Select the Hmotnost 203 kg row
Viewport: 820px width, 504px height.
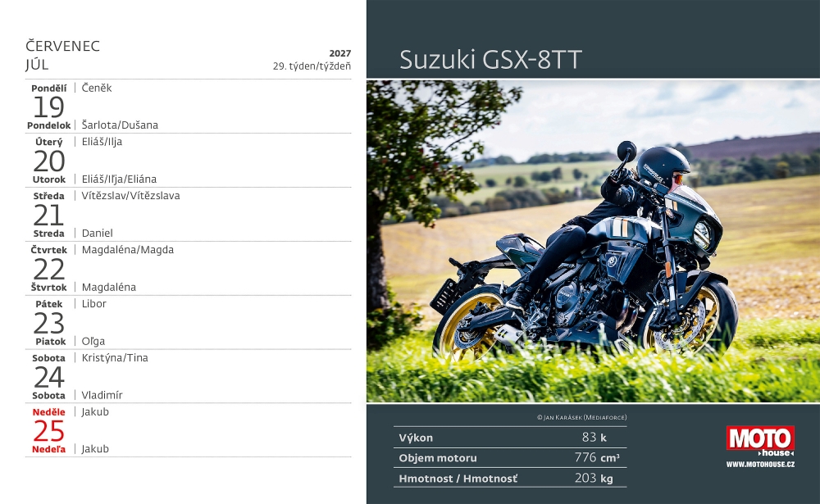click(x=509, y=478)
